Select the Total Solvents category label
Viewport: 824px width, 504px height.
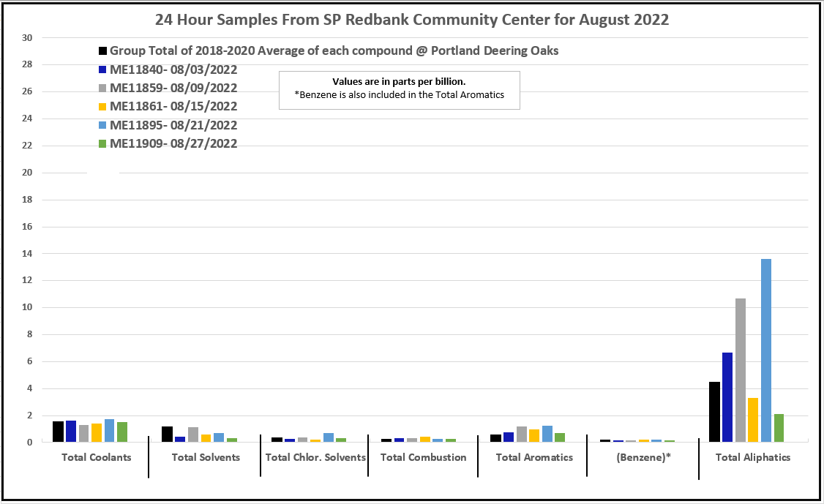(206, 458)
